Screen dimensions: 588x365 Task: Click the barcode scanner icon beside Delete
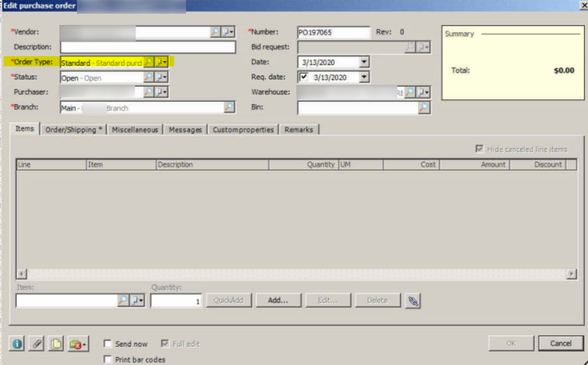413,301
